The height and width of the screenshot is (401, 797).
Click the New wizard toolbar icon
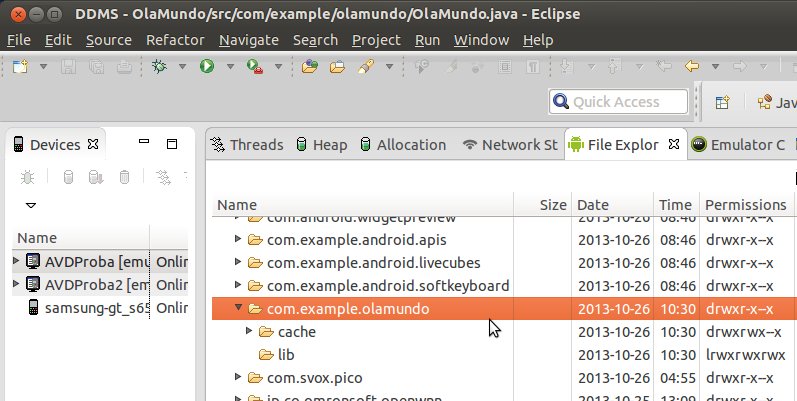(x=20, y=67)
